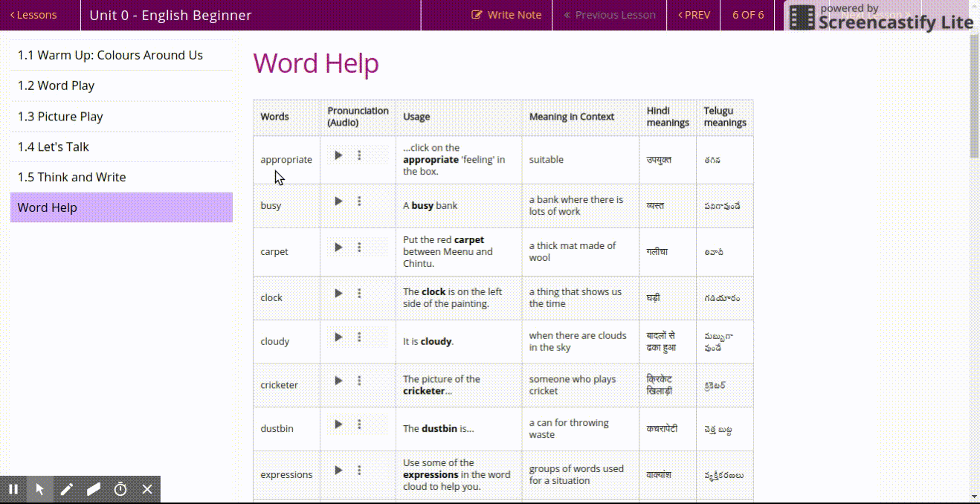The image size is (980, 504).
Task: Close the Screencastify recording toolbar
Action: click(147, 489)
